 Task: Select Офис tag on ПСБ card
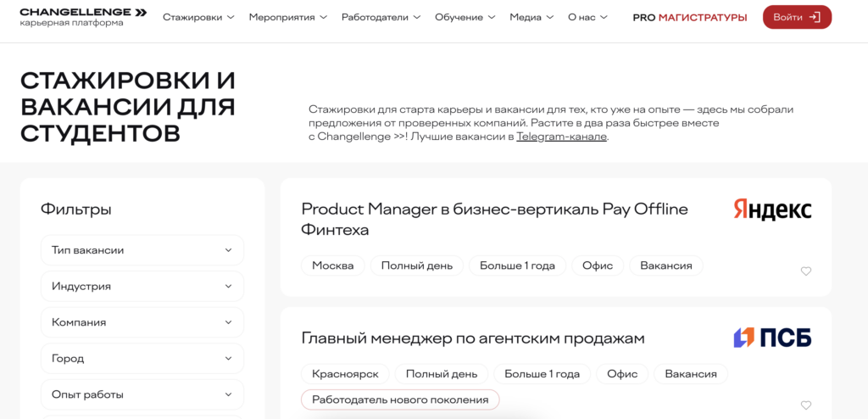[x=622, y=374]
